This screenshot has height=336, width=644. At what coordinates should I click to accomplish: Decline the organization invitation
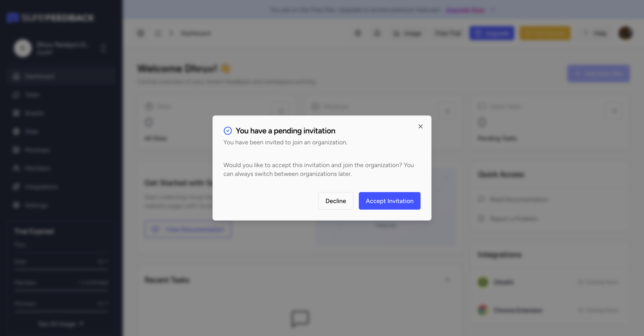point(336,201)
